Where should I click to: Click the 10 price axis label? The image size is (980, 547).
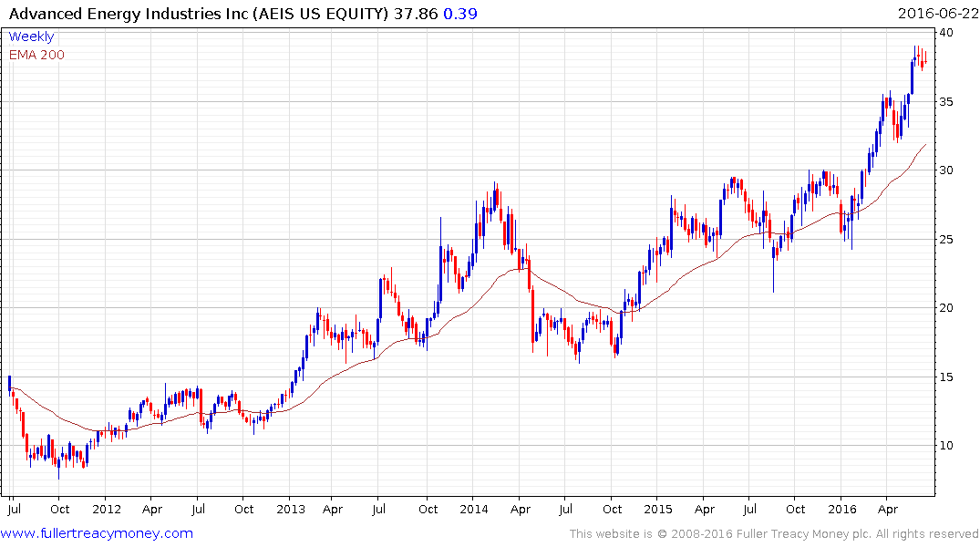tap(946, 445)
